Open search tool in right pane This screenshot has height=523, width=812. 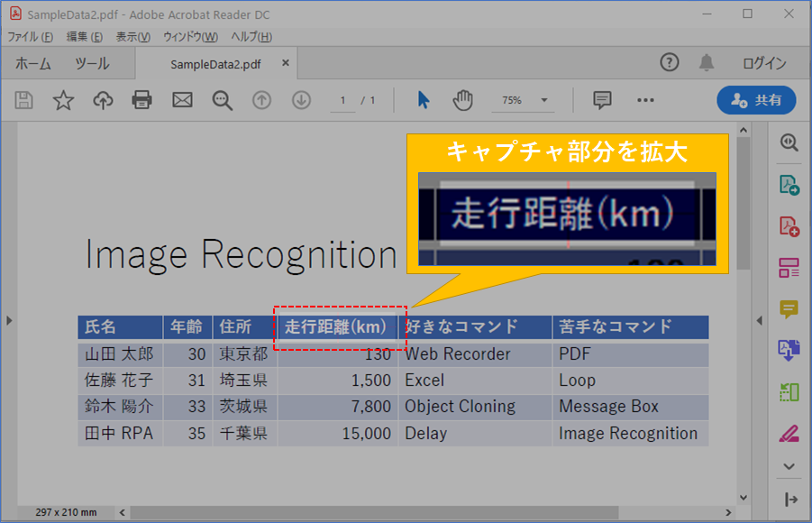[789, 142]
